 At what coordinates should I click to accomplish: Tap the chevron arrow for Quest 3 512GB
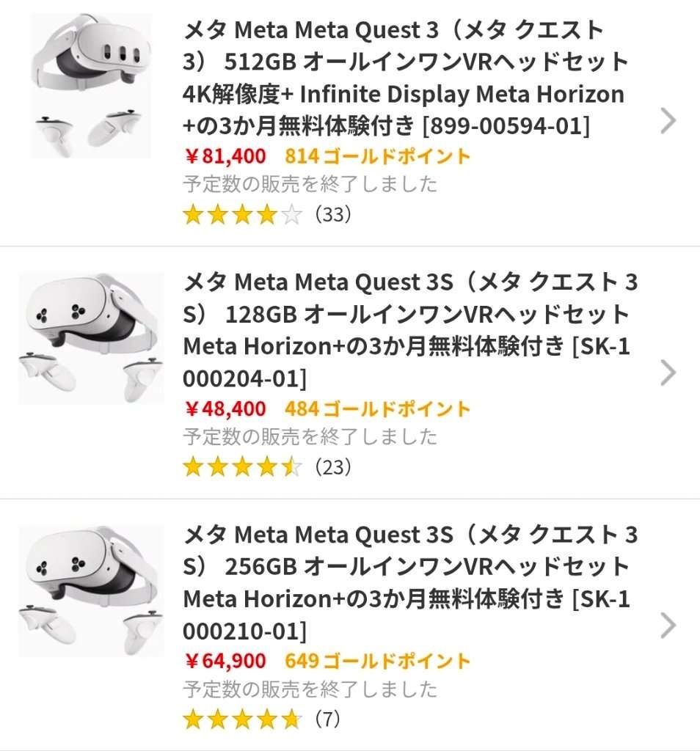point(667,121)
